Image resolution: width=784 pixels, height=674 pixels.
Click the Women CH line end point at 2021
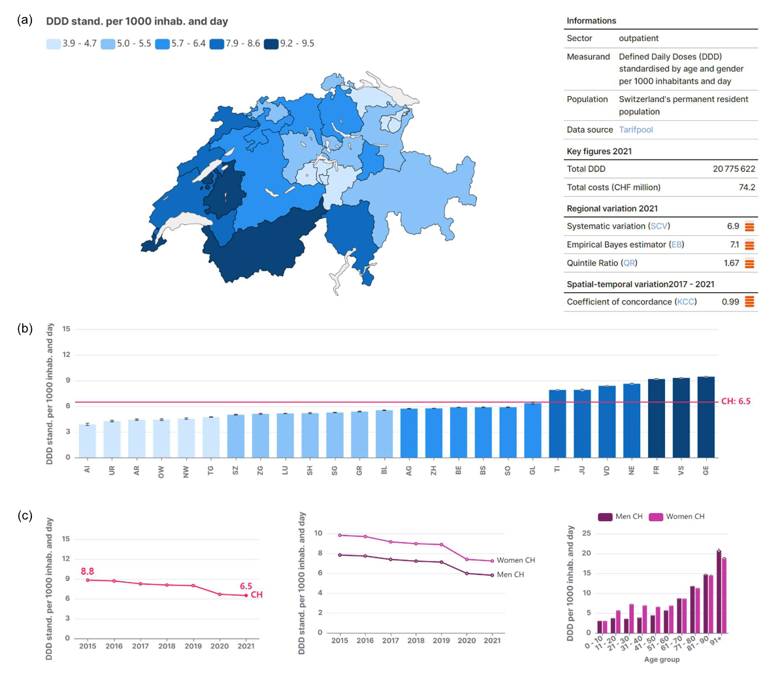point(492,561)
